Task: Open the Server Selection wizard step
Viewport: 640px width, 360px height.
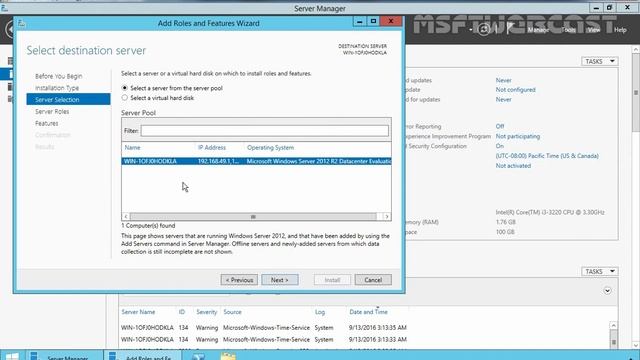Action: 68,99
